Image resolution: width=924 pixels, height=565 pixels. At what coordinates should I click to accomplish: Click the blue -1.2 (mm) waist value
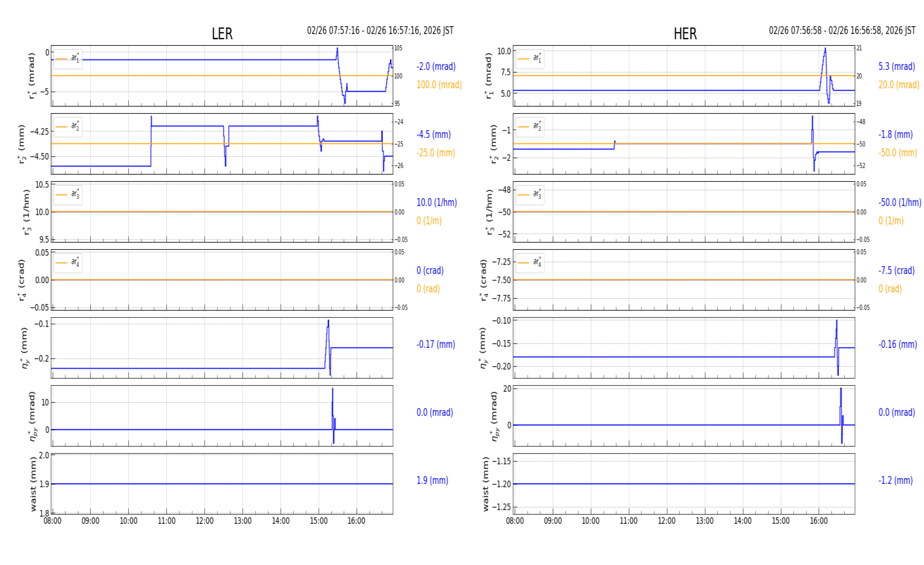click(895, 481)
